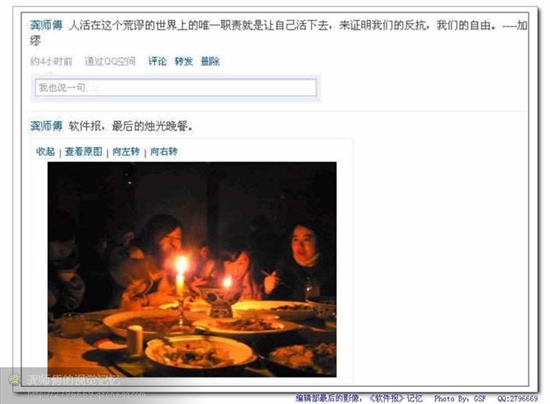Image resolution: width=550 pixels, height=404 pixels.
Task: Click the 软件报，最后的烛光晚餐 post text
Action: [130, 126]
